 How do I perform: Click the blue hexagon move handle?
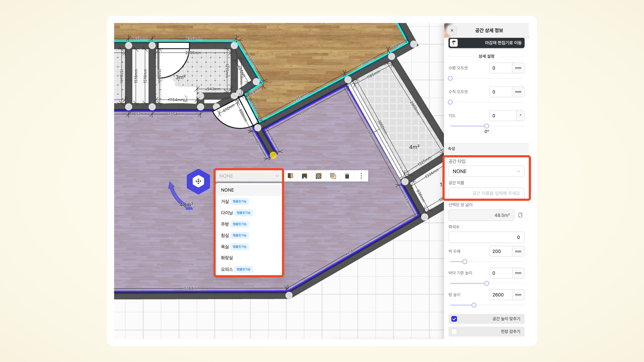click(x=198, y=181)
